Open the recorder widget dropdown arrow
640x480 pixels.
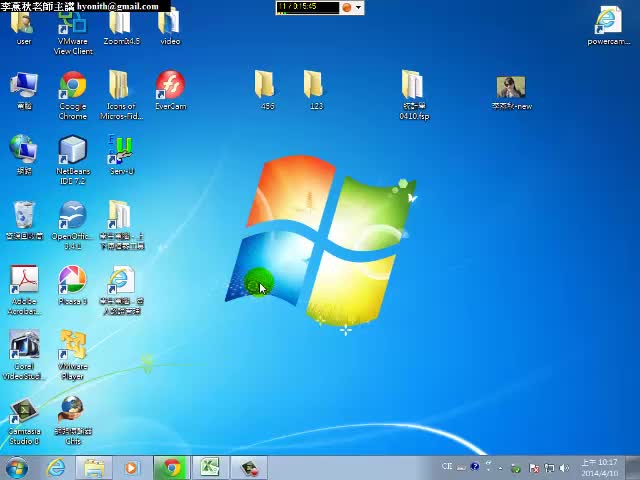tap(358, 7)
